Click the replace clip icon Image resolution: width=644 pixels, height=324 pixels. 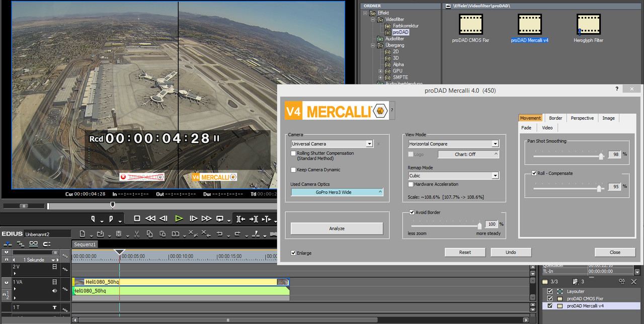pos(176,234)
